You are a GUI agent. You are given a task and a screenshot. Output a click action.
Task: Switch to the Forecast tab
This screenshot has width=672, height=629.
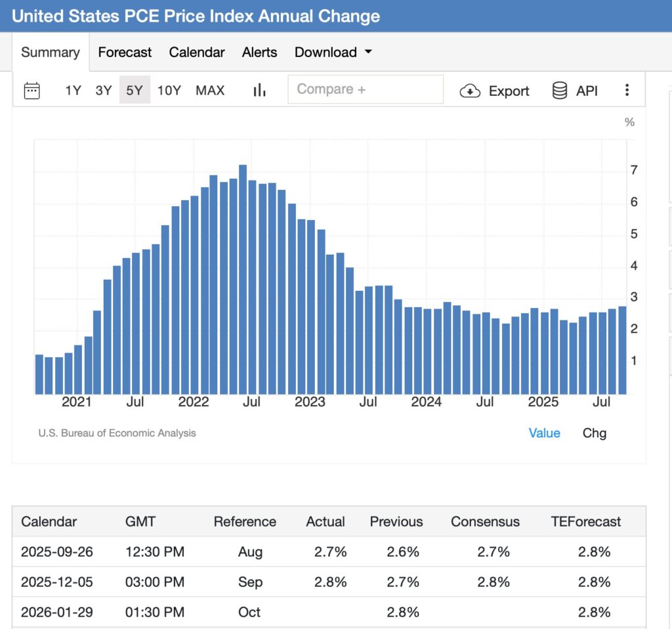pos(125,53)
